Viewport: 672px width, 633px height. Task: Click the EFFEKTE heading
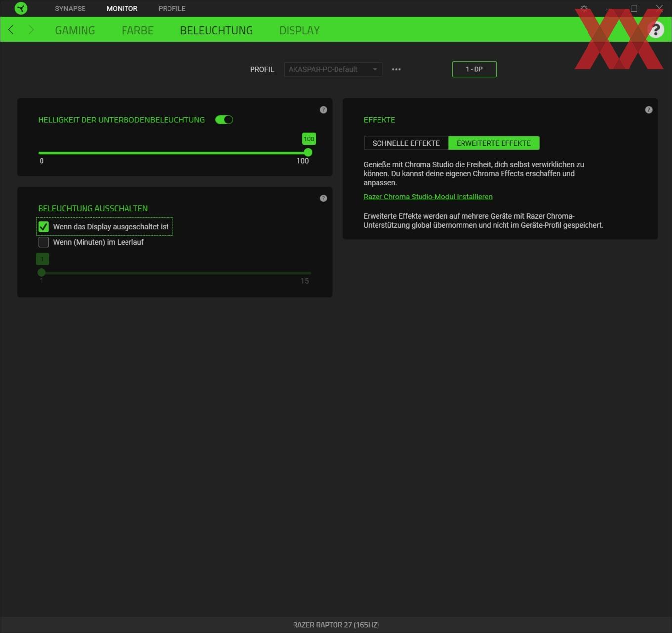[379, 120]
